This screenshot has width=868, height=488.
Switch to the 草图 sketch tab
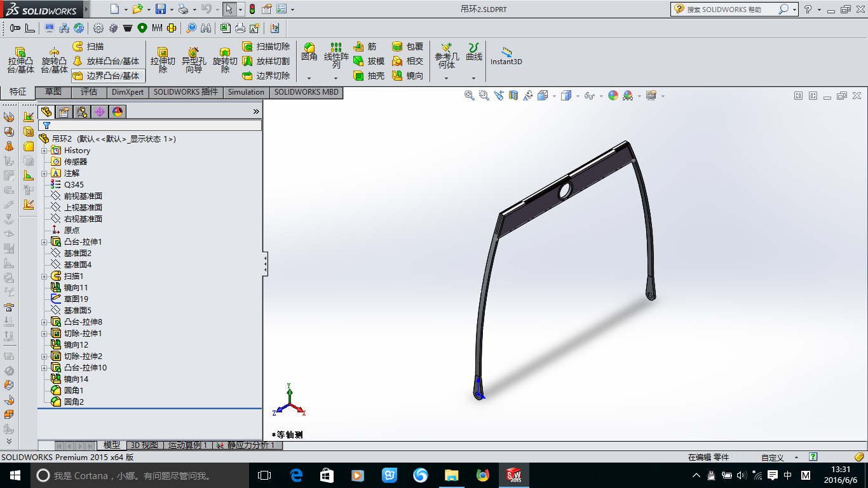(53, 92)
